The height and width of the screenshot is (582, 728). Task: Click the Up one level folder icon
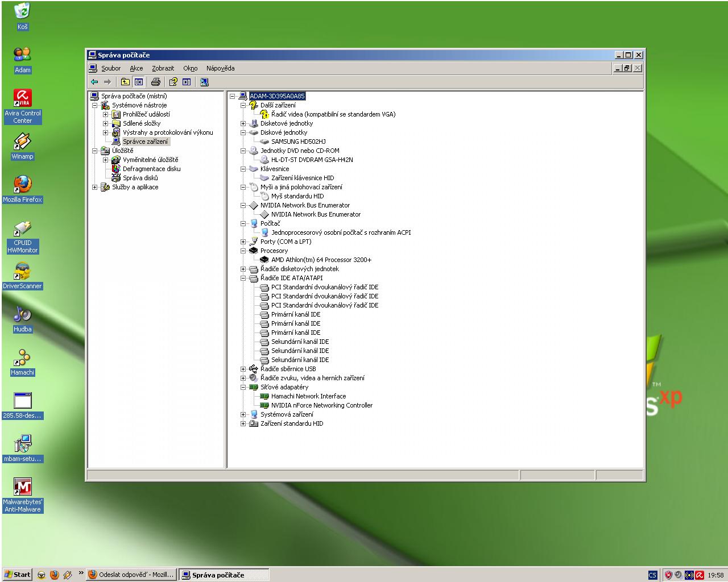point(125,82)
